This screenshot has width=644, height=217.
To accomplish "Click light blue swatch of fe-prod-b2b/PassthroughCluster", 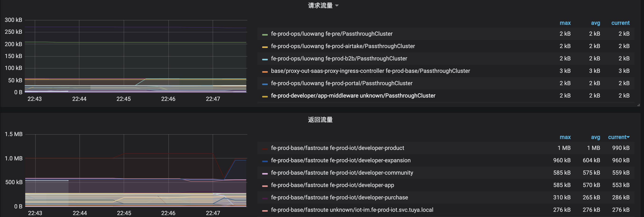I will click(x=265, y=59).
